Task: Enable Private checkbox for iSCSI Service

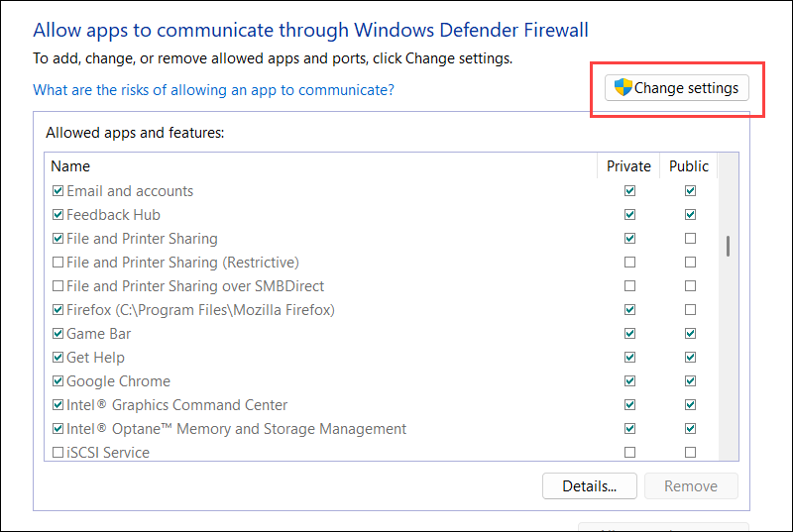Action: click(629, 452)
